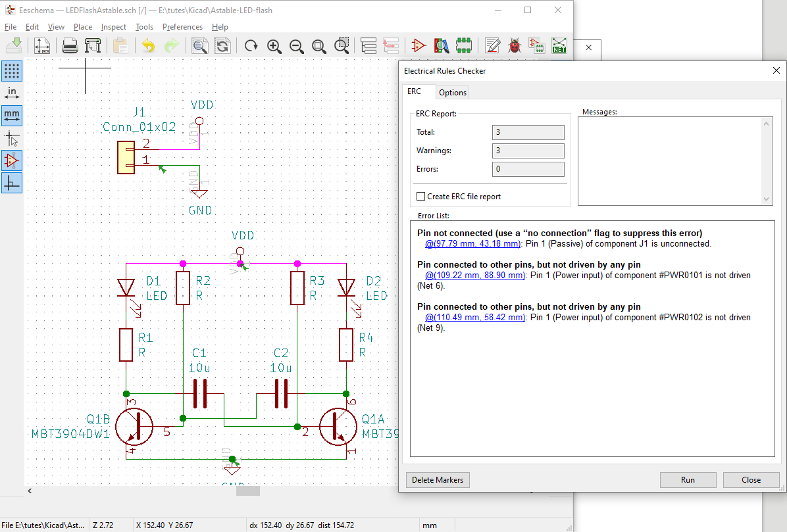
Task: Open the Inspect menu
Action: click(x=113, y=27)
